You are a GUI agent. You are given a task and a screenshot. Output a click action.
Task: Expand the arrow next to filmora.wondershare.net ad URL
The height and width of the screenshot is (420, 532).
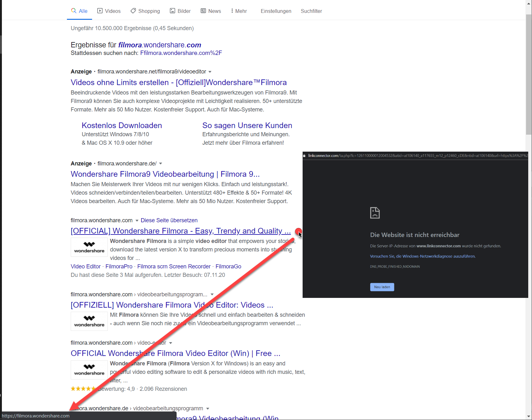(x=210, y=72)
